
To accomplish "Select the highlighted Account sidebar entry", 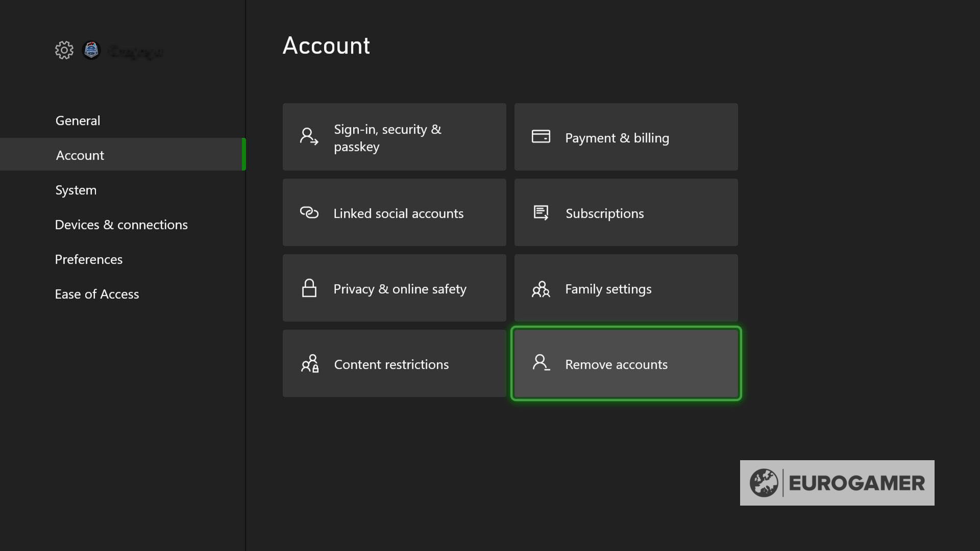I will 80,155.
